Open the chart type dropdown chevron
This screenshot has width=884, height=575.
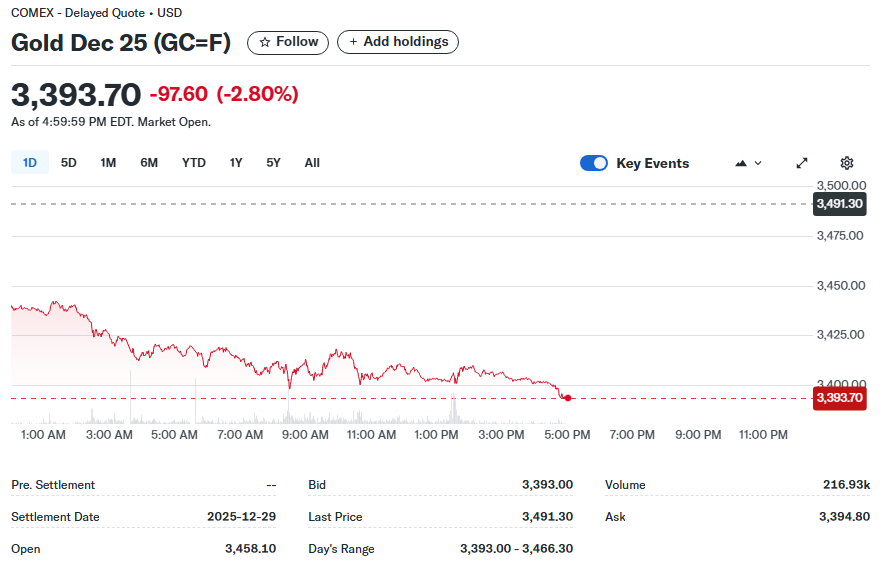pyautogui.click(x=758, y=163)
